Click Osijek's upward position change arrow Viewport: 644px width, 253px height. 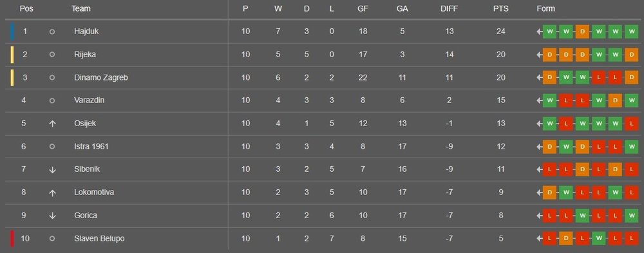pos(52,124)
